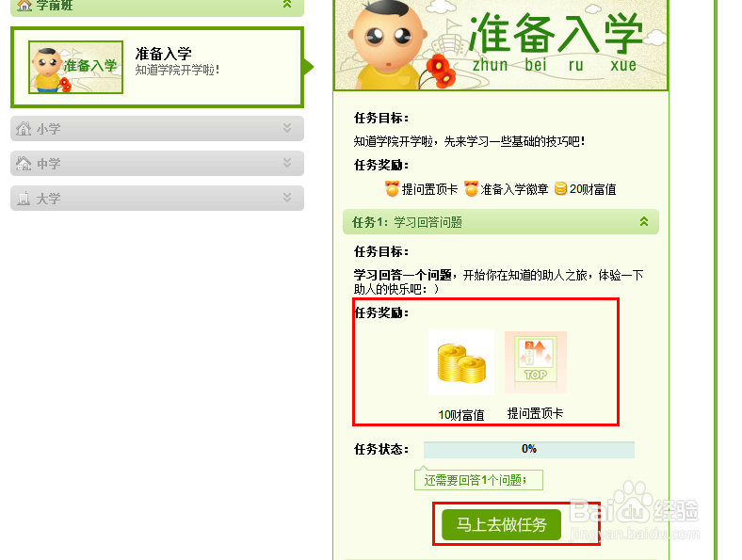Image resolution: width=742 pixels, height=560 pixels.
Task: Select the 任务1：学习回答问题 task header
Action: [x=501, y=222]
